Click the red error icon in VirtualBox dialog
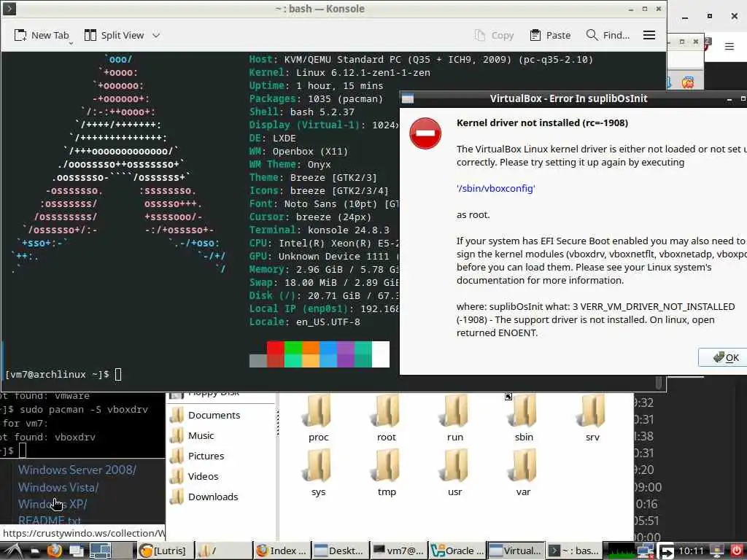This screenshot has width=747, height=560. [425, 133]
